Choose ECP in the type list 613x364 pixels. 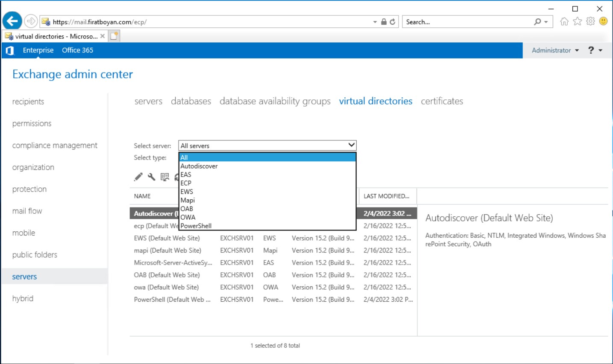[x=267, y=183]
